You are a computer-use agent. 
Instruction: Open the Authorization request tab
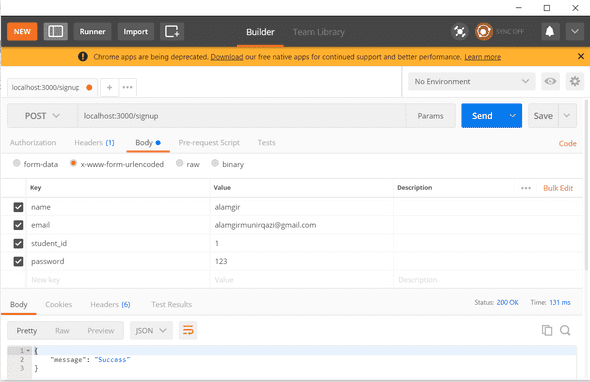pyautogui.click(x=33, y=143)
